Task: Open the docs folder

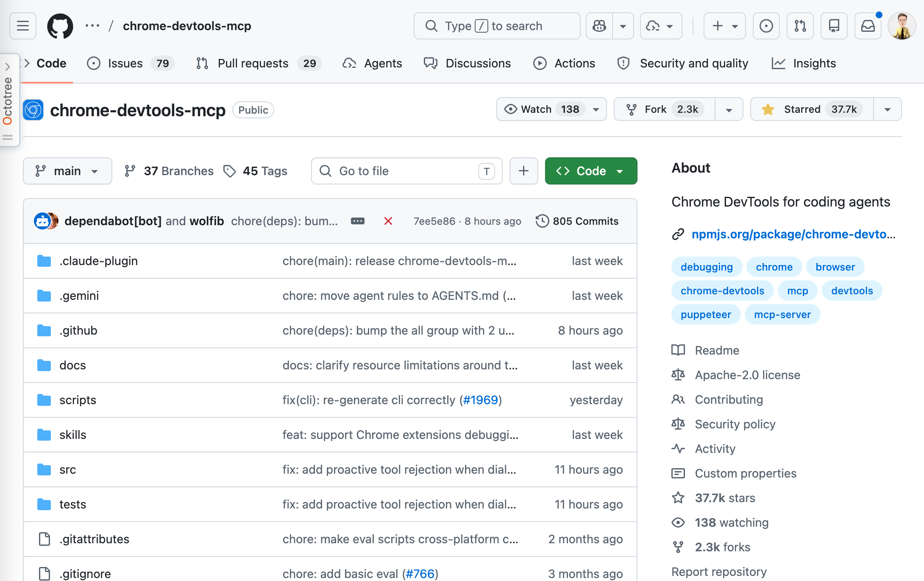Action: pyautogui.click(x=72, y=365)
